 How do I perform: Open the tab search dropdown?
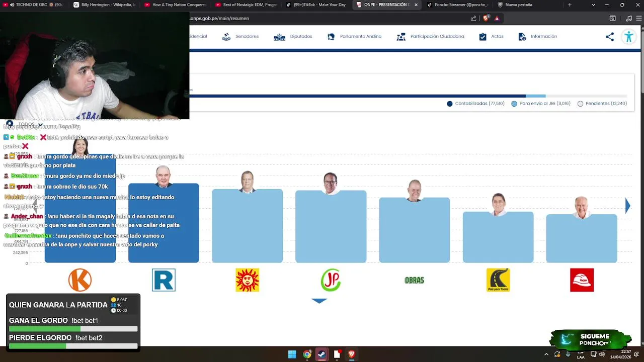(x=593, y=5)
